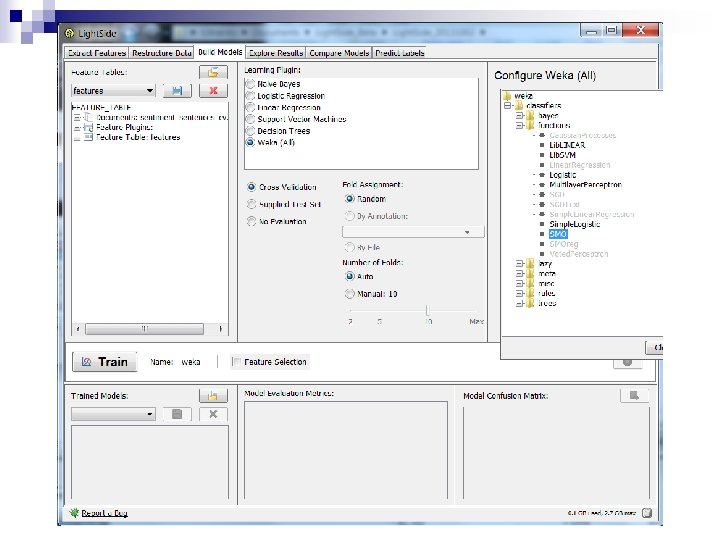Switch to Restructure Data tab
This screenshot has width=720, height=540.
[162, 53]
